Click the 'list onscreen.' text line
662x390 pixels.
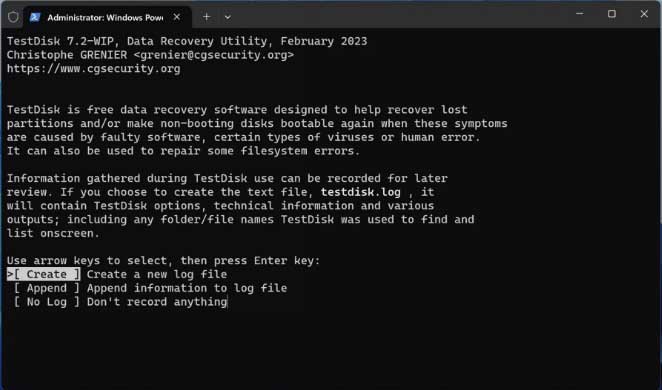point(53,233)
